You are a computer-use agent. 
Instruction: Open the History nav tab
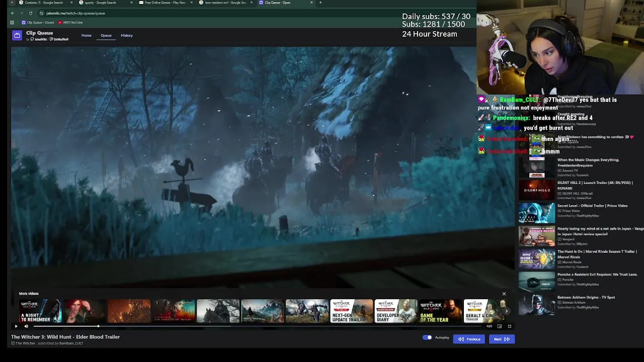127,35
